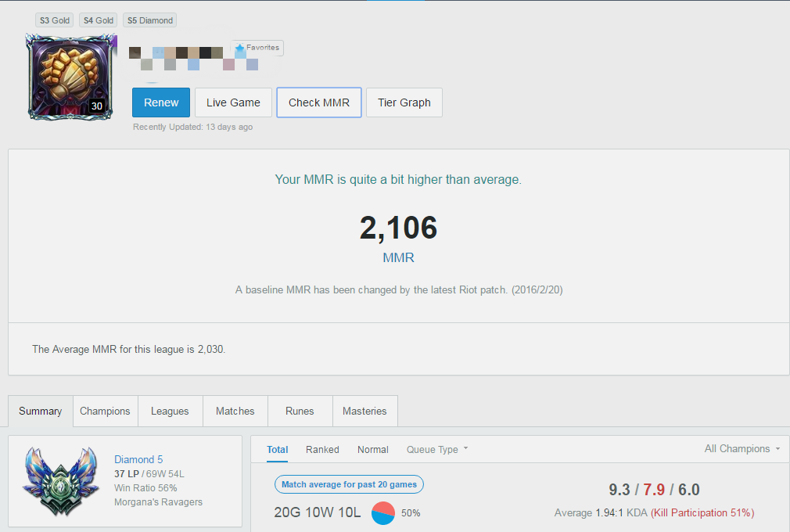This screenshot has width=790, height=532.
Task: Click the Kill Participation 51% text
Action: [702, 513]
